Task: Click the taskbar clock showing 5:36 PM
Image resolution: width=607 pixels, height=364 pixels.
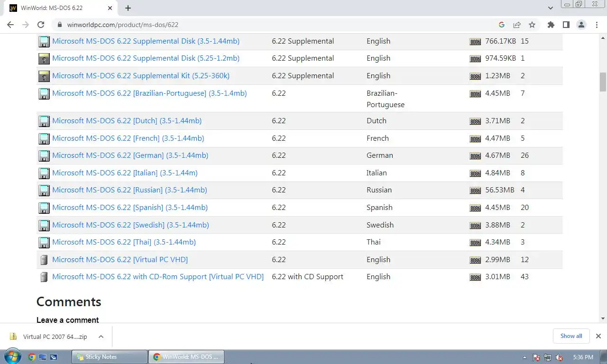Action: [583, 357]
